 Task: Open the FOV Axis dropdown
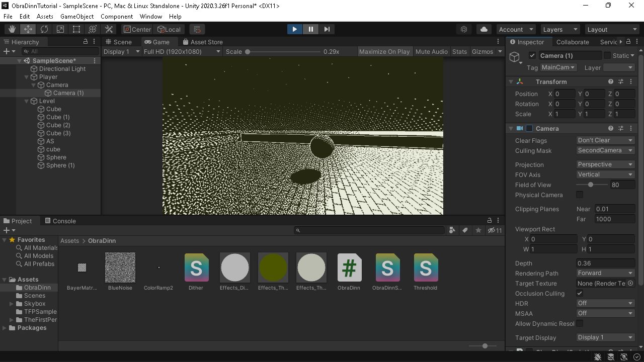coord(605,174)
